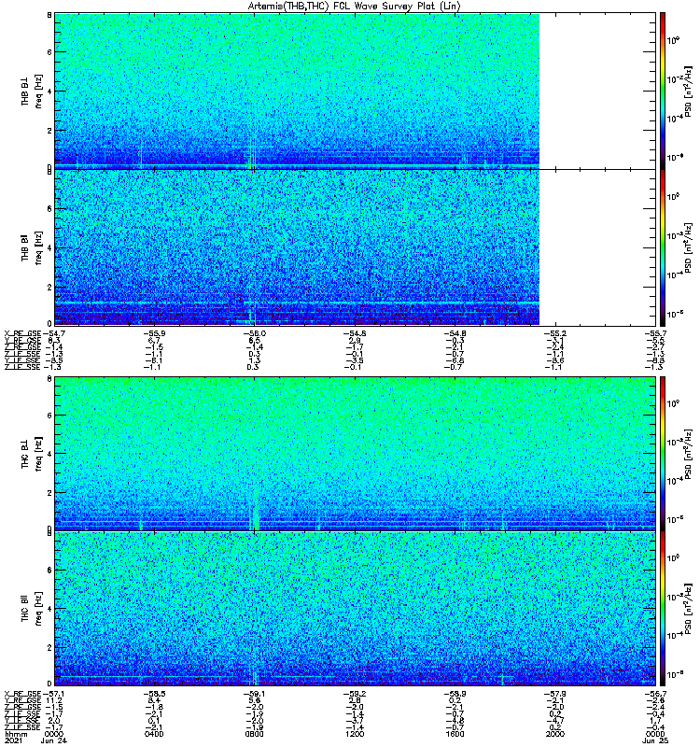Image resolution: width=700 pixels, height=747 pixels.
Task: Select the THB B-perp spectrogram panel
Action: pos(356,91)
